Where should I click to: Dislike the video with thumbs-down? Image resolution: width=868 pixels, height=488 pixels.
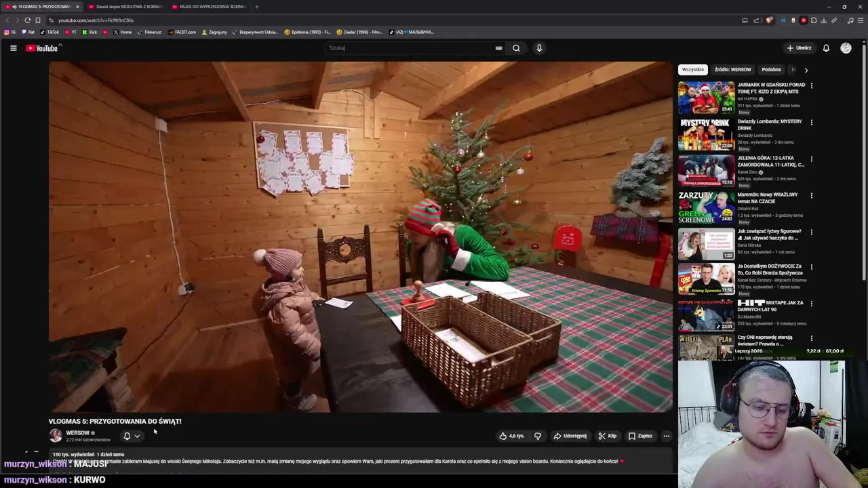point(538,436)
